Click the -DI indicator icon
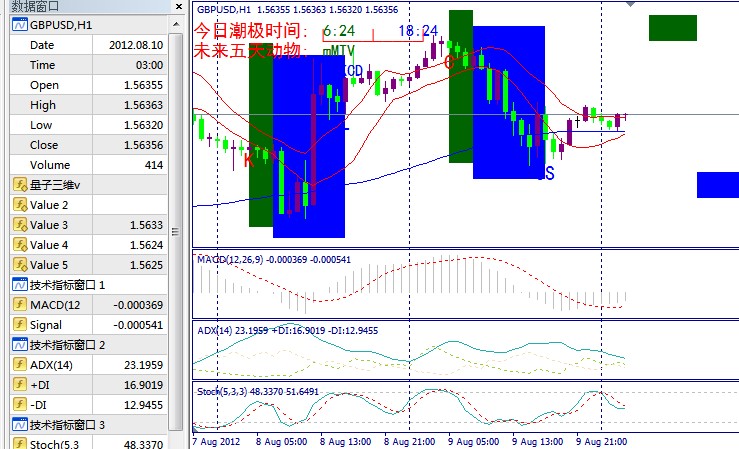739x449 pixels. [x=20, y=405]
